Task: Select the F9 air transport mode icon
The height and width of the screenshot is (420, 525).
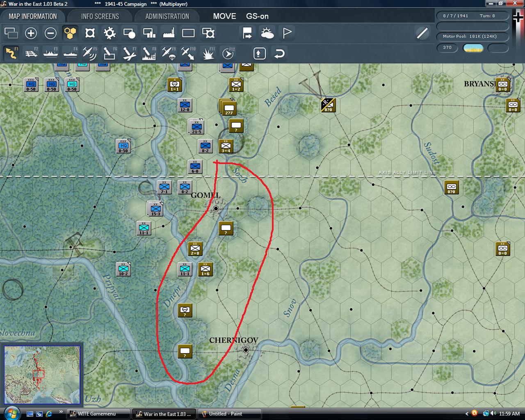Action: (169, 53)
